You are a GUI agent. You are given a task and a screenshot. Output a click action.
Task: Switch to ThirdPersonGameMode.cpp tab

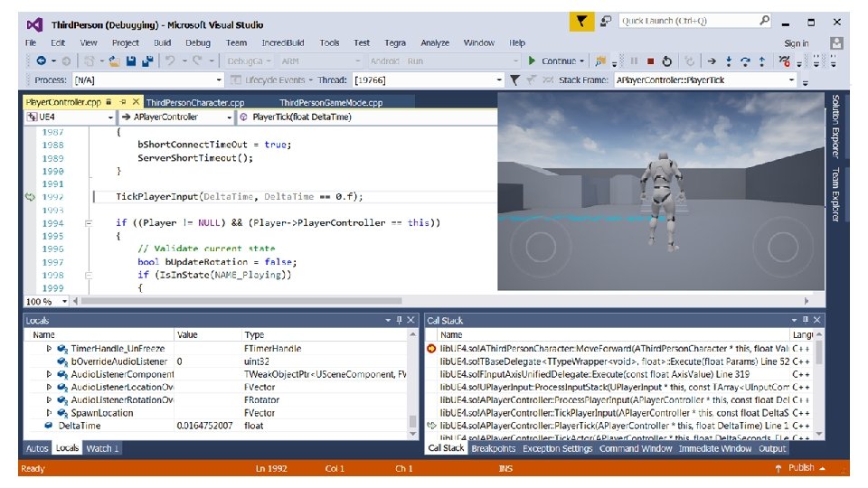click(x=331, y=102)
